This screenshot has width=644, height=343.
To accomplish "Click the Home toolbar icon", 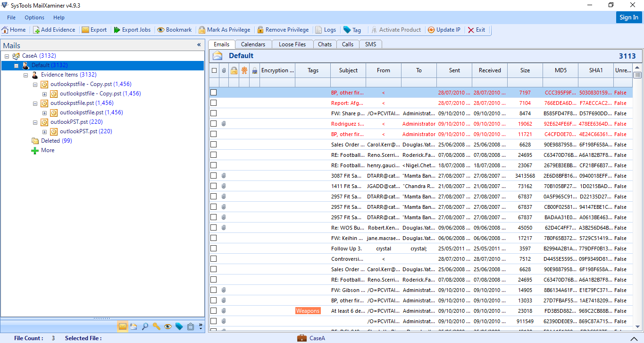I will [5, 30].
